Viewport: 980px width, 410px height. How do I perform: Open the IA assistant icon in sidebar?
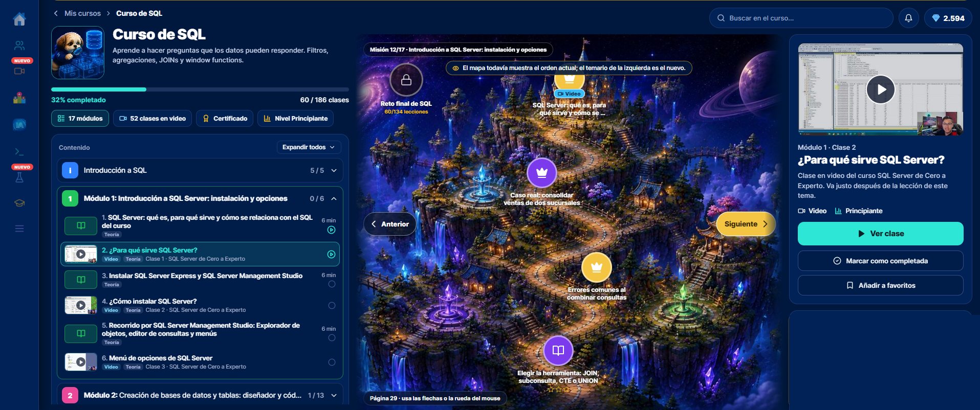(x=19, y=124)
